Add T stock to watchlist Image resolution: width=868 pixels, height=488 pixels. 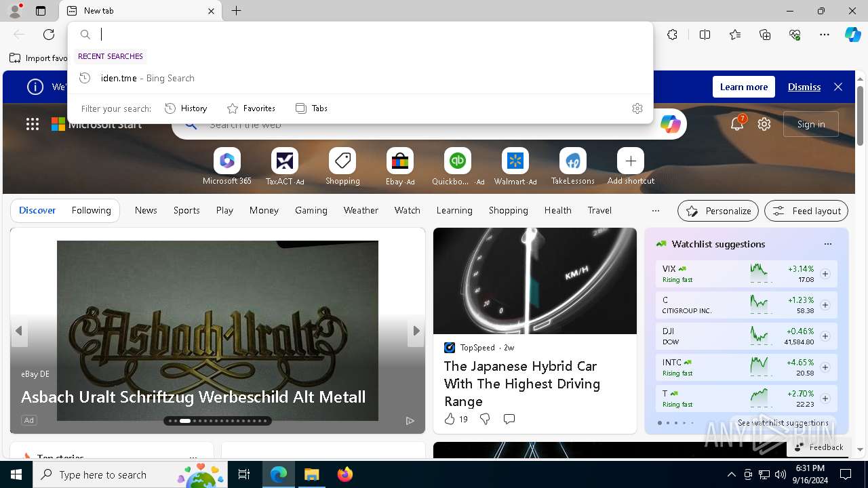tap(825, 399)
